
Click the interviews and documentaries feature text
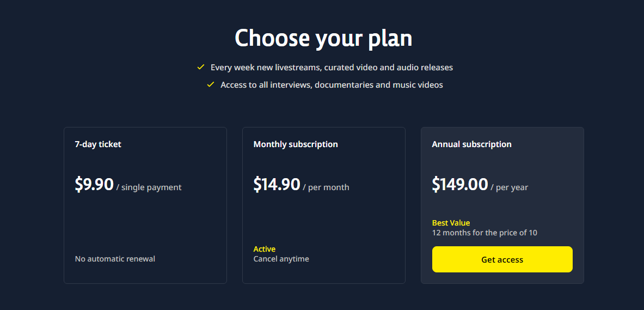click(332, 84)
